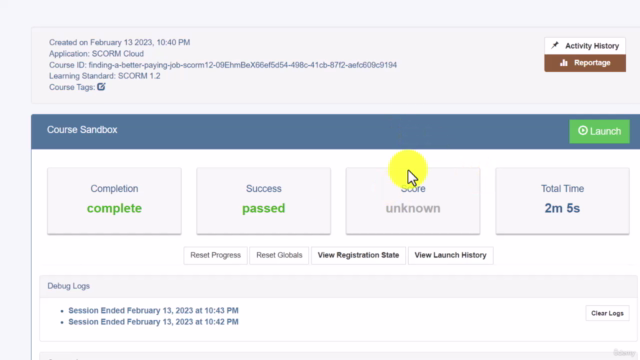The image size is (640, 360).
Task: Click Reset Globals button
Action: pyautogui.click(x=279, y=255)
